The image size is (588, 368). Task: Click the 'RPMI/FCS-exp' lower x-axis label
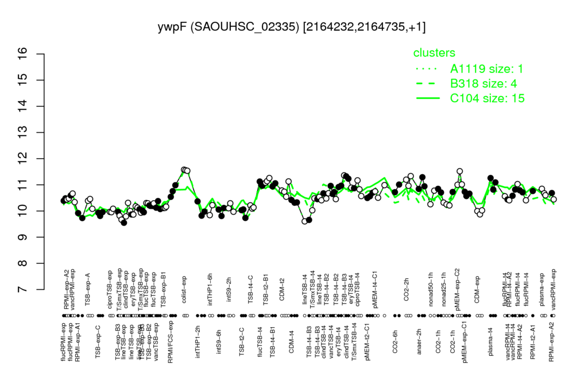(170, 342)
